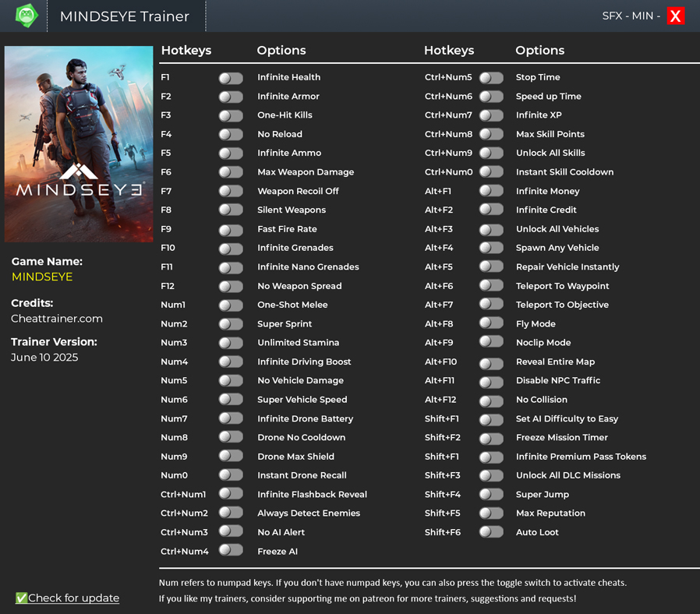Enable Infinite Nano Grenades toggle
Viewport: 700px width, 614px height.
[231, 268]
